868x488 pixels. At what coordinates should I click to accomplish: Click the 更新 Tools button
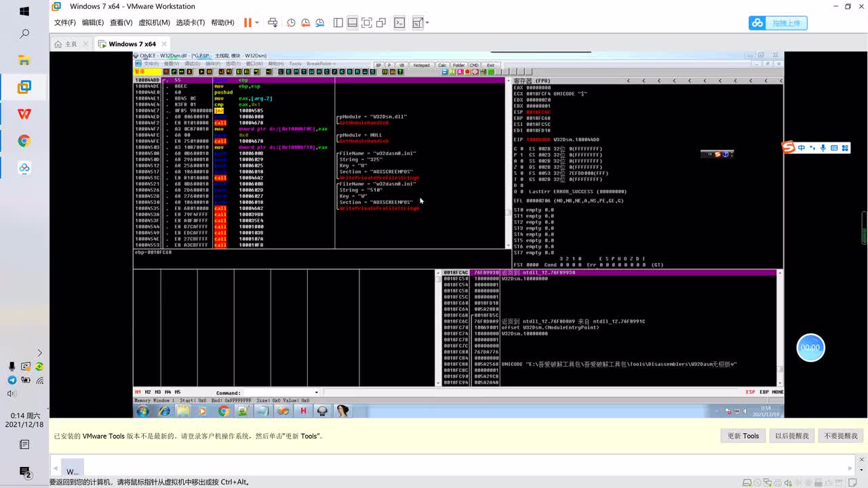click(x=743, y=436)
